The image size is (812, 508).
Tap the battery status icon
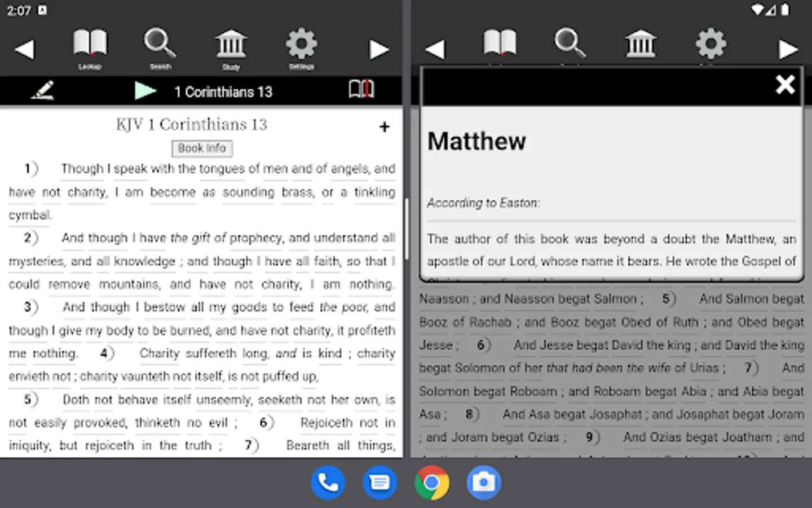point(785,10)
